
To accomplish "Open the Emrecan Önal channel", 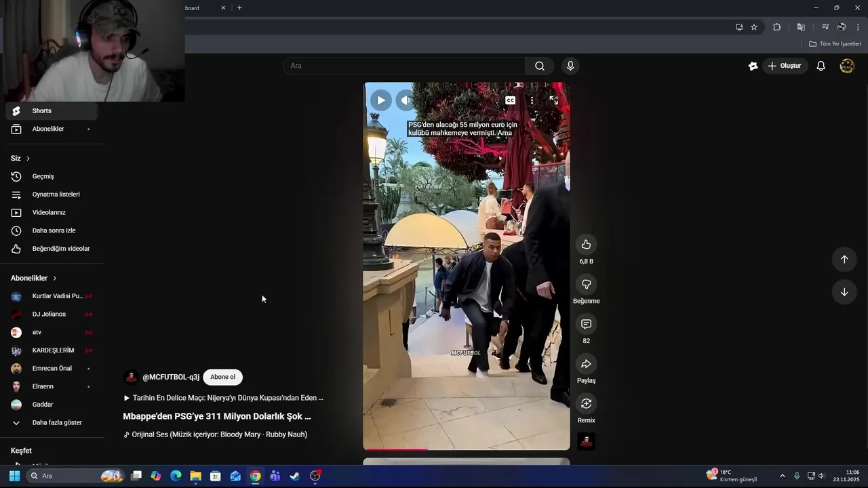I will [x=52, y=369].
